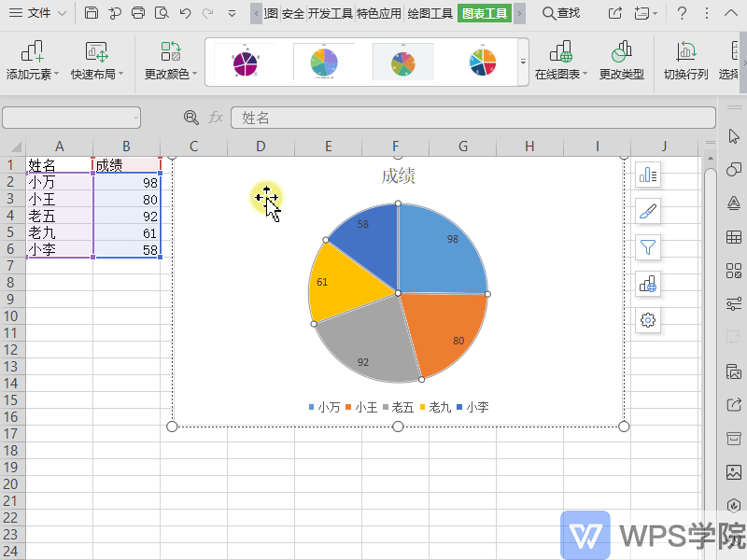Select the second pastel pie chart style
The image size is (747, 560).
324,63
